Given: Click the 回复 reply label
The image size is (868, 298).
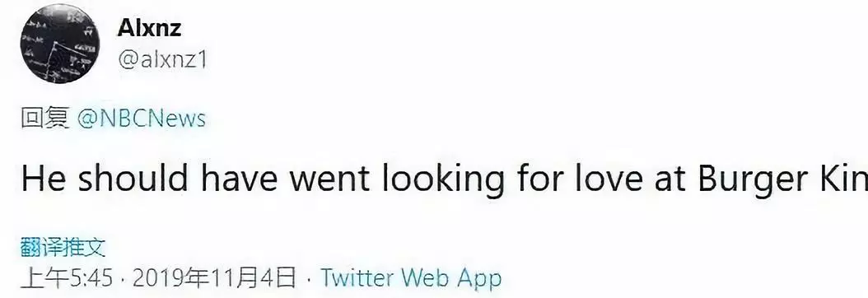Looking at the screenshot, I should pos(44,119).
